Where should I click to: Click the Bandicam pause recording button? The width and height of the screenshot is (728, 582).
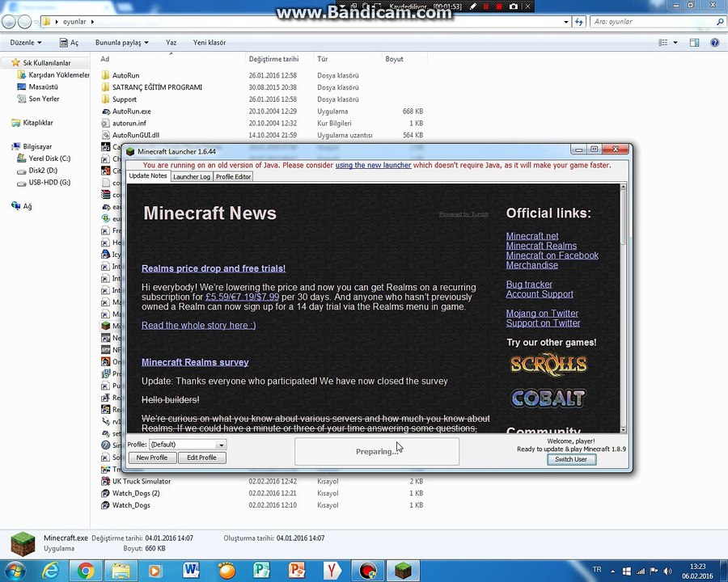[x=486, y=6]
